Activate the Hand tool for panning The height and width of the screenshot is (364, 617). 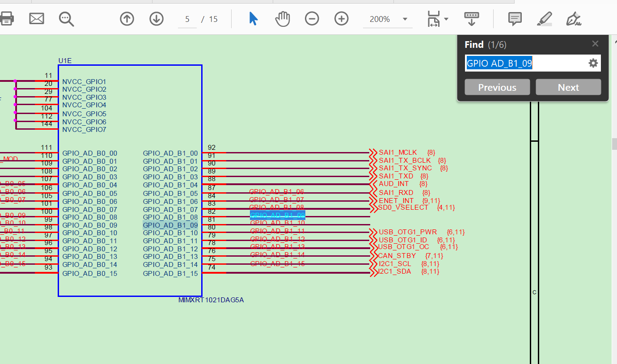(x=282, y=19)
